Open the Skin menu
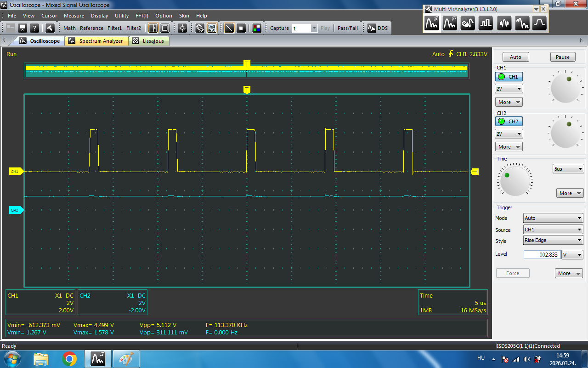This screenshot has width=588, height=368. point(184,16)
